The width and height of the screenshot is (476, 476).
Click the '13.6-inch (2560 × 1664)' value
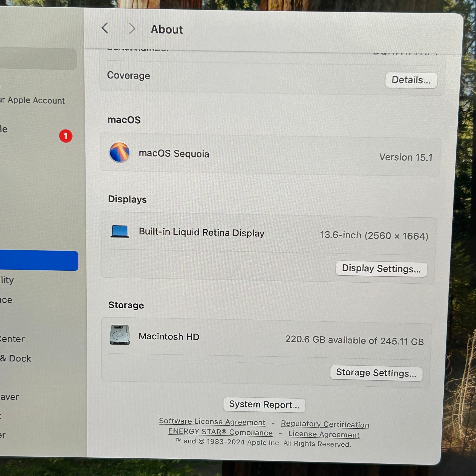tap(374, 236)
